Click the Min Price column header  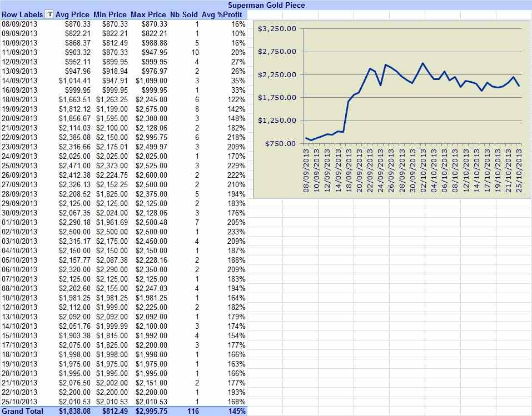pyautogui.click(x=110, y=14)
